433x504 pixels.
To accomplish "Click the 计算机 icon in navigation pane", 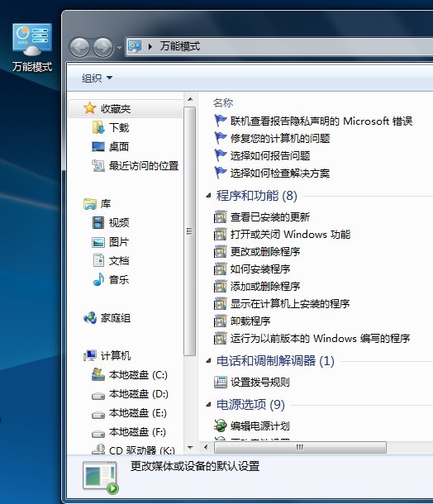I will coord(90,355).
